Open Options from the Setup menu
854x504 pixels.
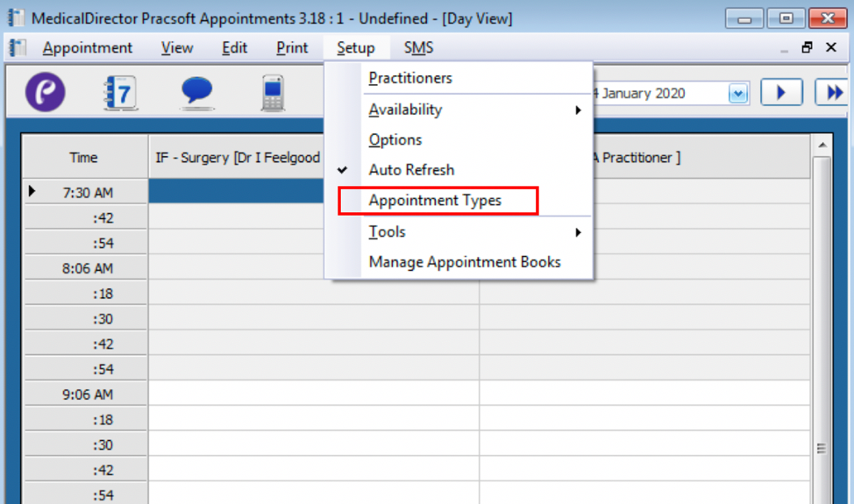395,140
